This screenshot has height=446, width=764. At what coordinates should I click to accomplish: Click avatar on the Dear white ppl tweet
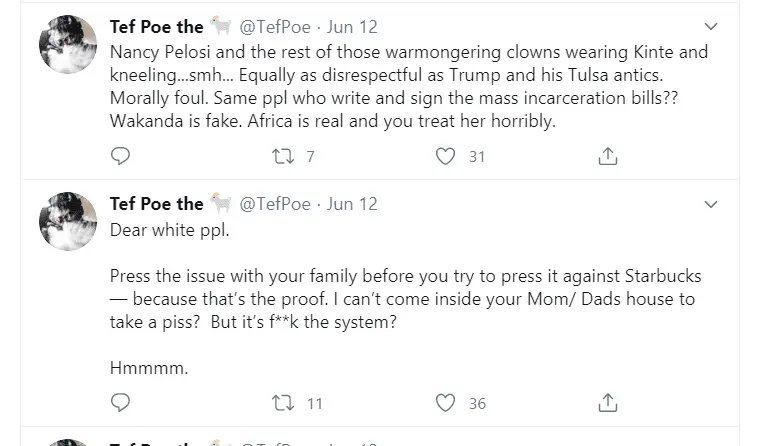pos(68,221)
